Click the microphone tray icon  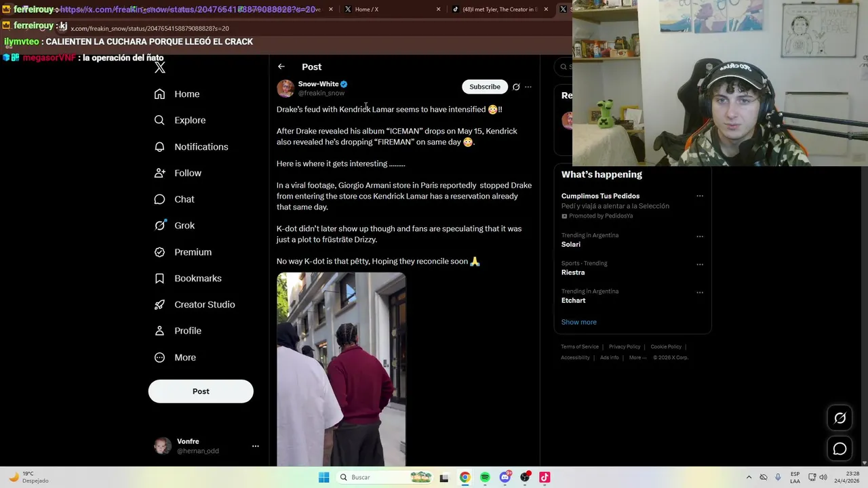click(778, 477)
